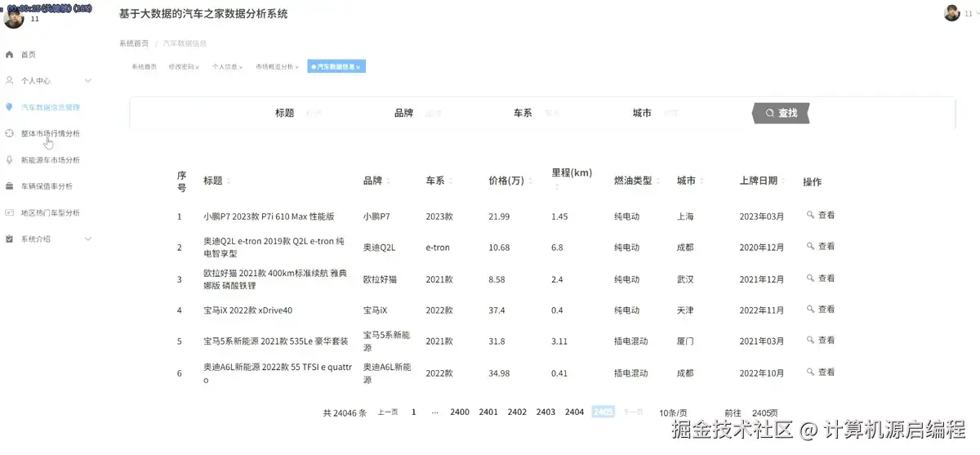Click the magnifier icon in 奥迪Q2L e-tron row

[810, 246]
